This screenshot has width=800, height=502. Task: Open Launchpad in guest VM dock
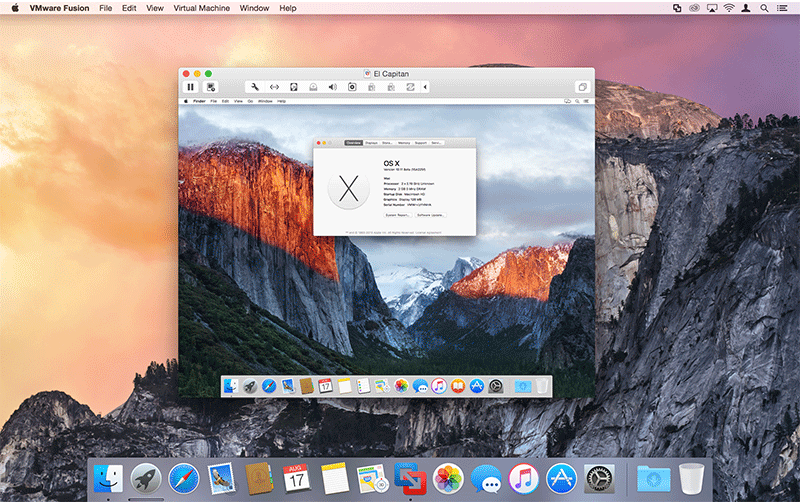pyautogui.click(x=250, y=386)
